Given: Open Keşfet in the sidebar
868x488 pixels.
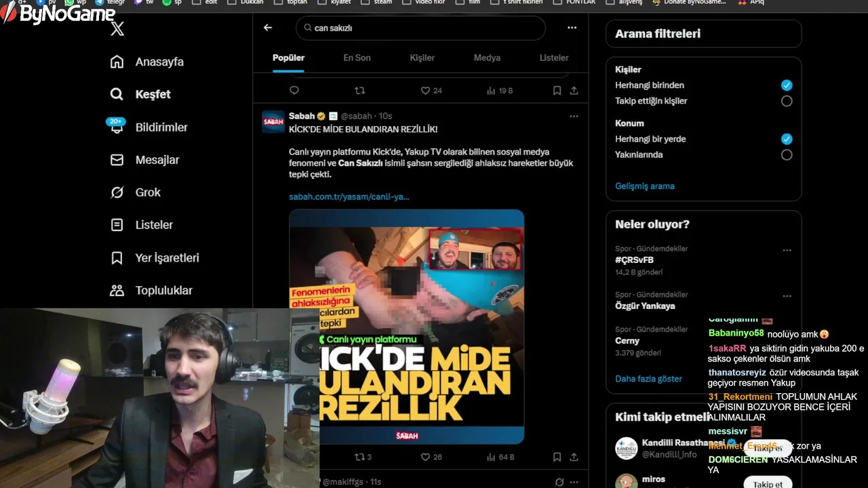Looking at the screenshot, I should [x=153, y=94].
